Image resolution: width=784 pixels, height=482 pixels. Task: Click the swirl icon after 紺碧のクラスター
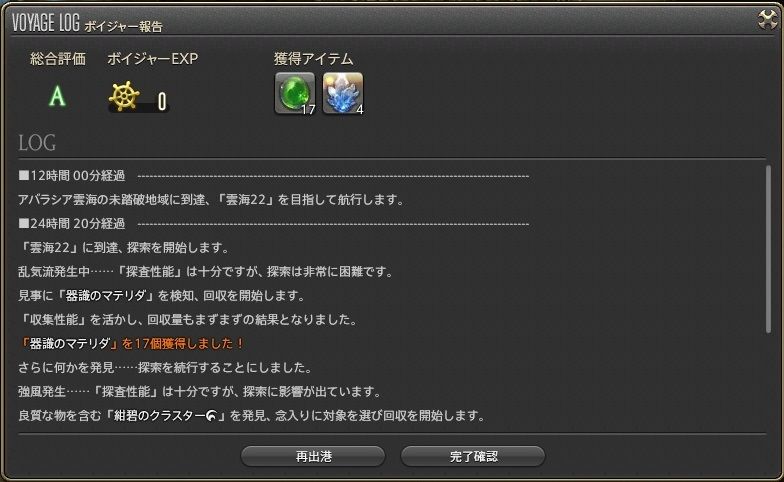[212, 416]
